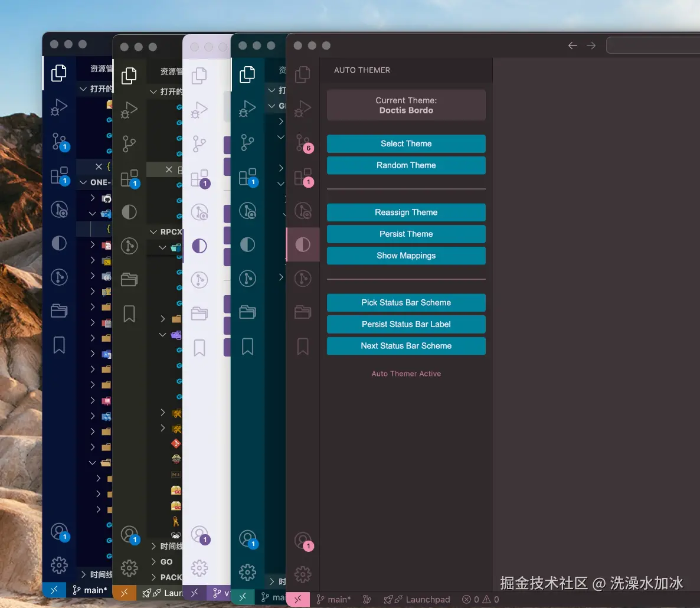Open Explorer in the light lavender window
This screenshot has height=608, width=700.
point(199,76)
